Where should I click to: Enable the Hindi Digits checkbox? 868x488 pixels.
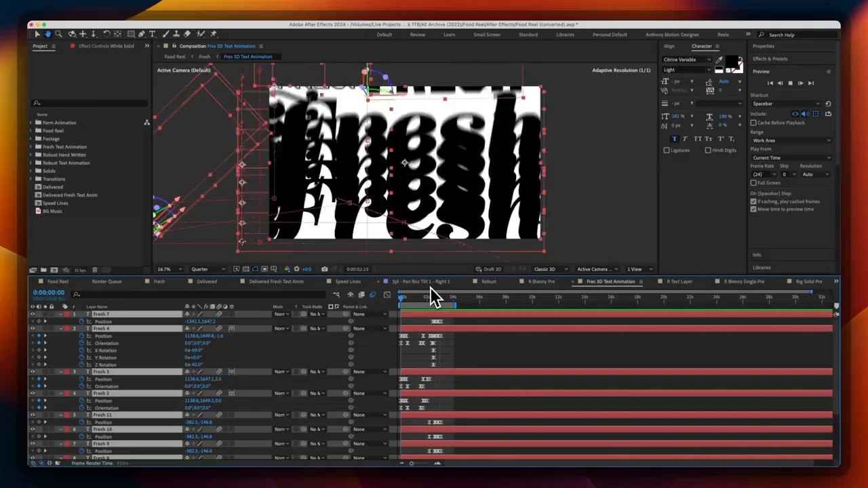[708, 150]
